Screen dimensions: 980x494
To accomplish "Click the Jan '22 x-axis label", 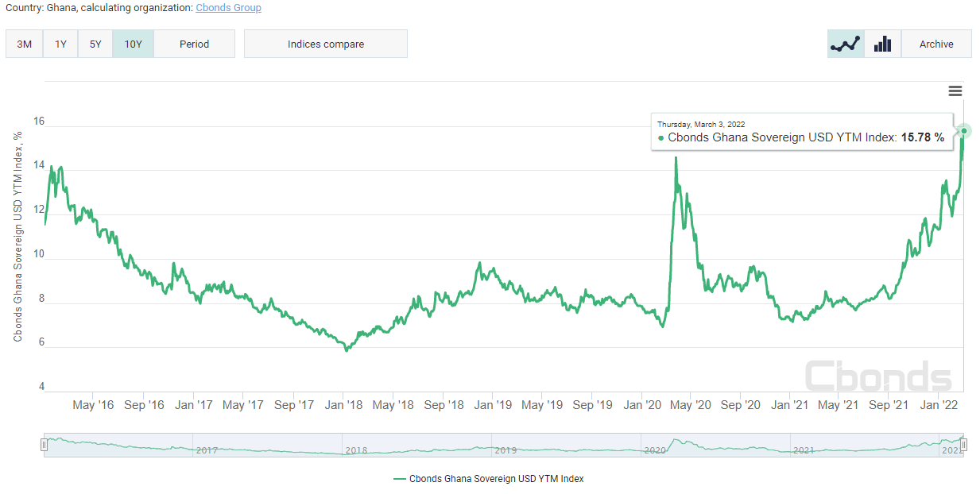I will (939, 405).
